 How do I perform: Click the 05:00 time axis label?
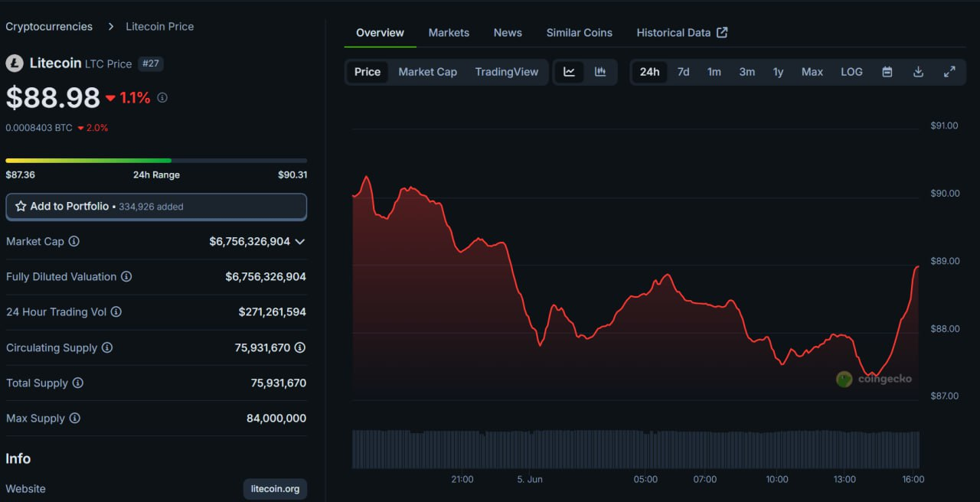pos(645,479)
